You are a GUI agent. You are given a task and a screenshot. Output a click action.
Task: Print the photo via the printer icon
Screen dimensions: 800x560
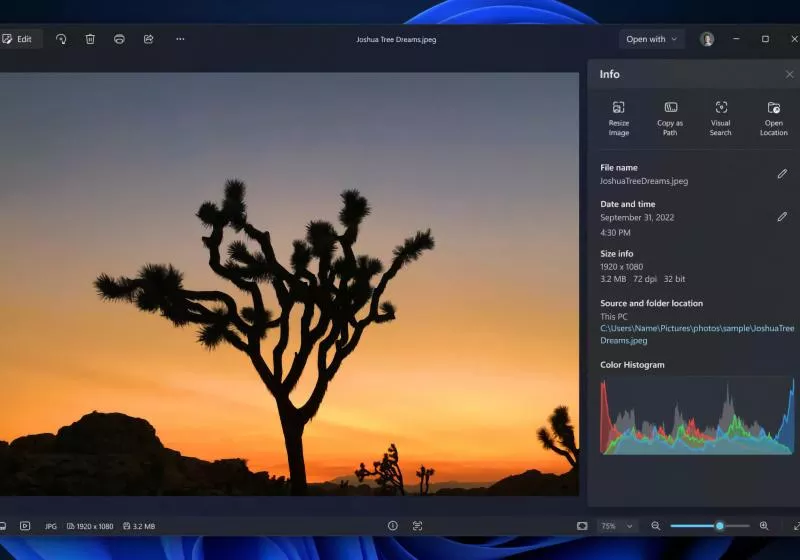coord(119,39)
